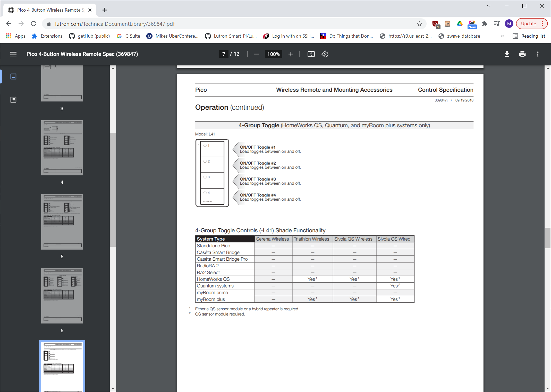
Task: Print the PDF document
Action: (522, 54)
